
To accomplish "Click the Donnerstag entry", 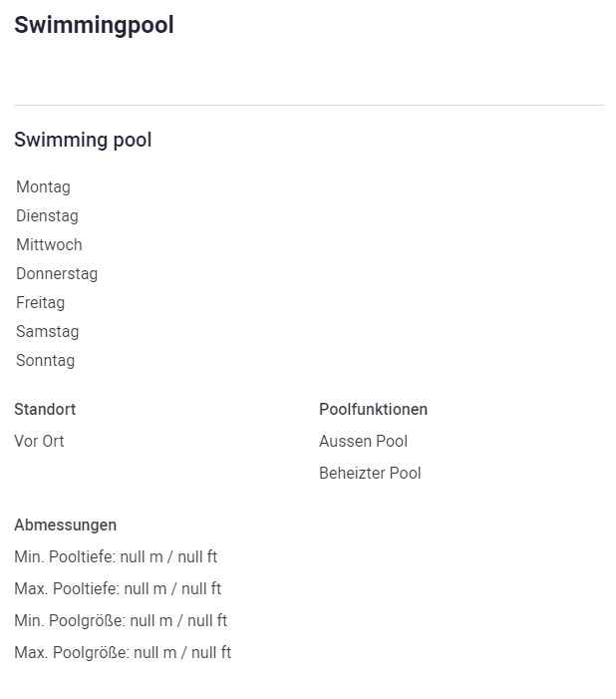I will [x=57, y=274].
